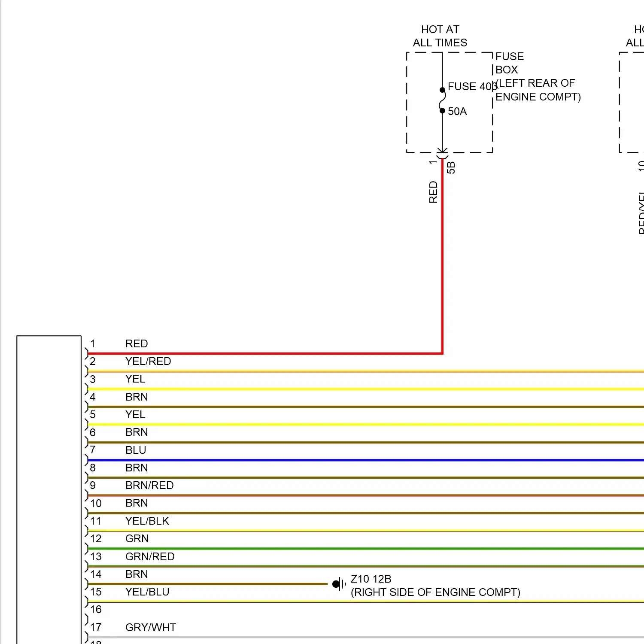Click the pin 9 'BRN/RED' label
The image size is (644, 644).
[x=149, y=485]
